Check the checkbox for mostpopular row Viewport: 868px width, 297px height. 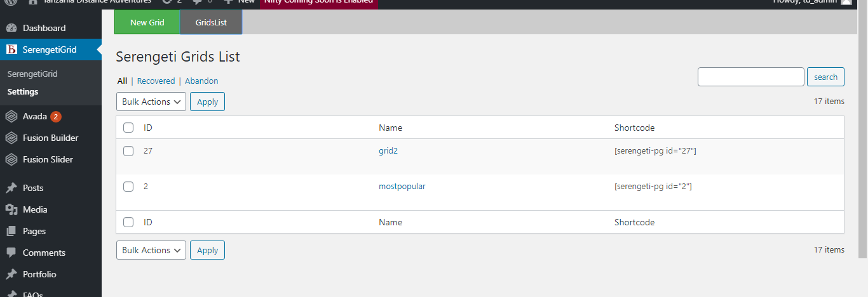[128, 187]
